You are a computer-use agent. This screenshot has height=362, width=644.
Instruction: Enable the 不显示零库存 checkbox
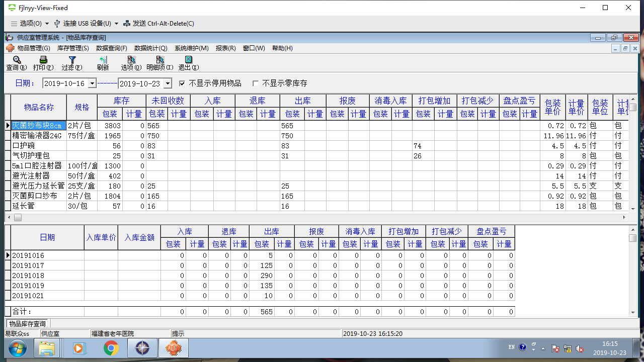(x=256, y=83)
